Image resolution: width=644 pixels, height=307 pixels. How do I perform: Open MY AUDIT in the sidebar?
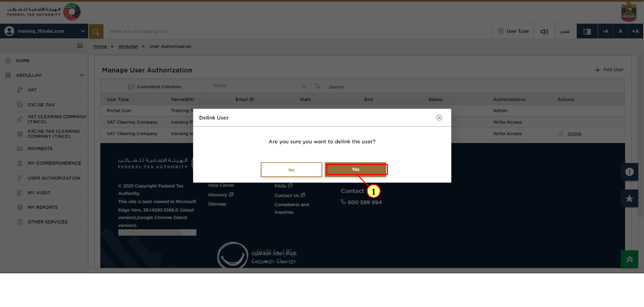point(39,193)
